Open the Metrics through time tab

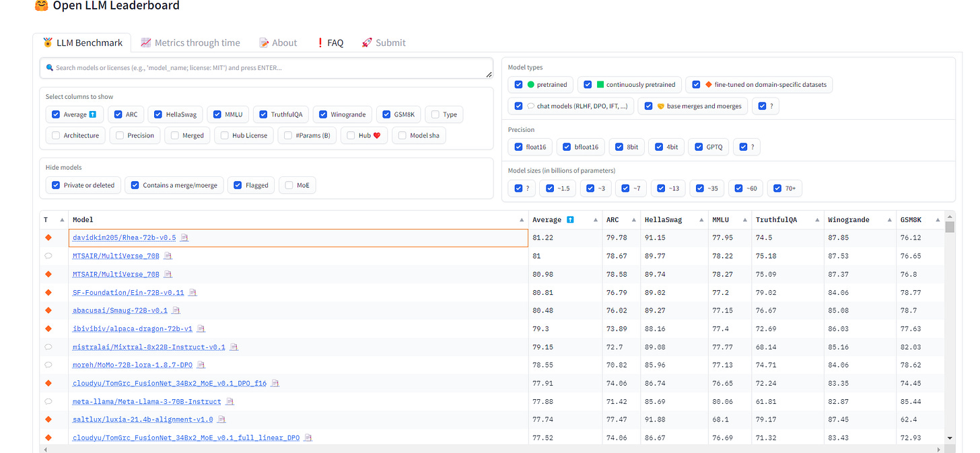(x=190, y=42)
